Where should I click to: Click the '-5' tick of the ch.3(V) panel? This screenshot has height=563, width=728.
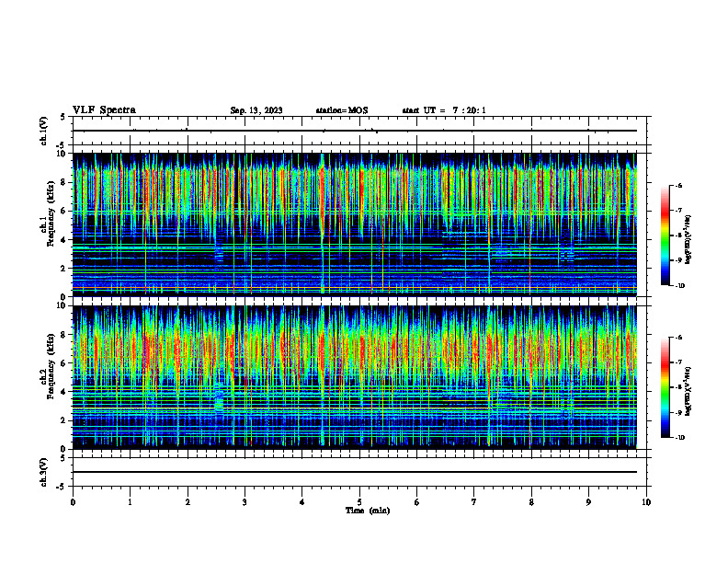point(62,487)
